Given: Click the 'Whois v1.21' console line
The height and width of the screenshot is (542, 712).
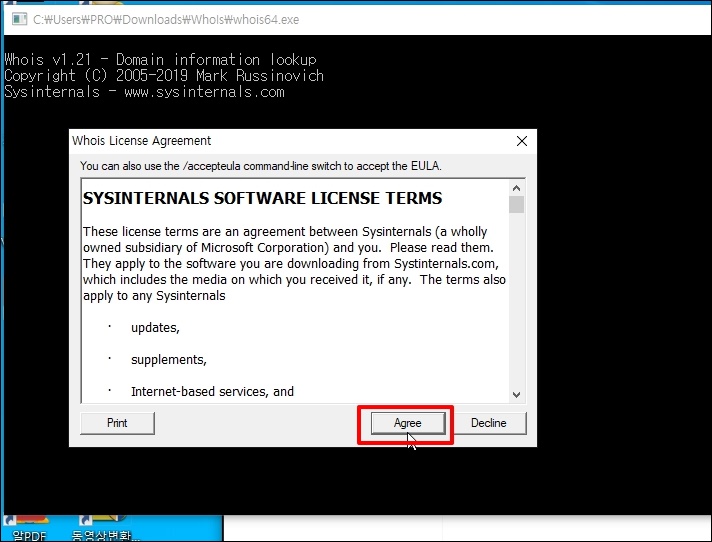Looking at the screenshot, I should [x=160, y=59].
